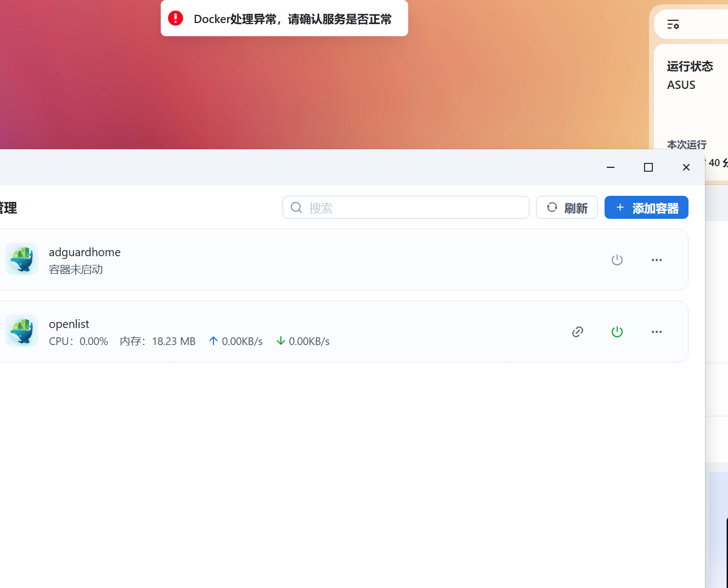Close the container management window
The width and height of the screenshot is (728, 588).
[686, 167]
